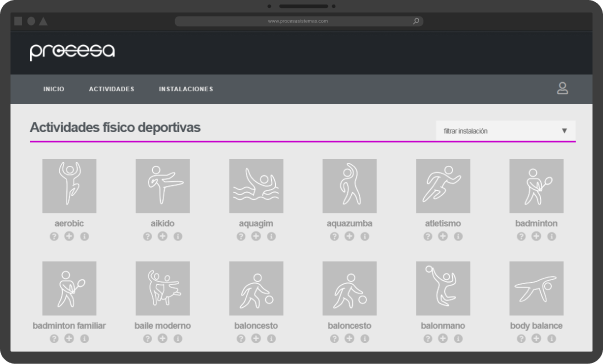The image size is (603, 364).
Task: Click the procesa logo
Action: coord(72,52)
